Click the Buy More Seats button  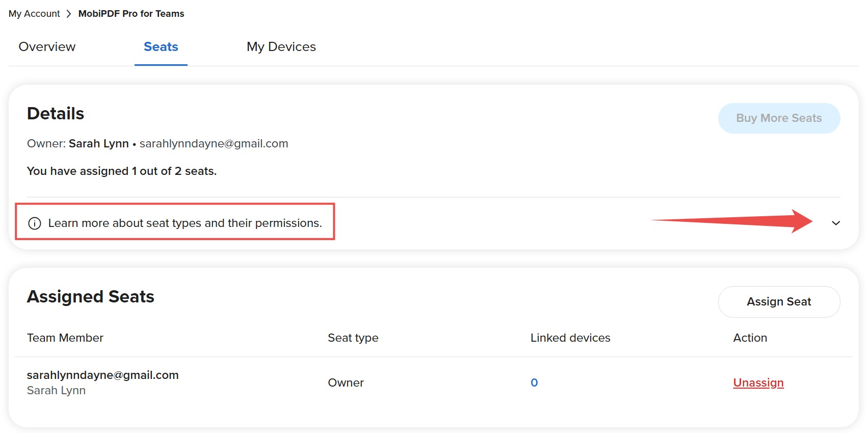pos(779,118)
